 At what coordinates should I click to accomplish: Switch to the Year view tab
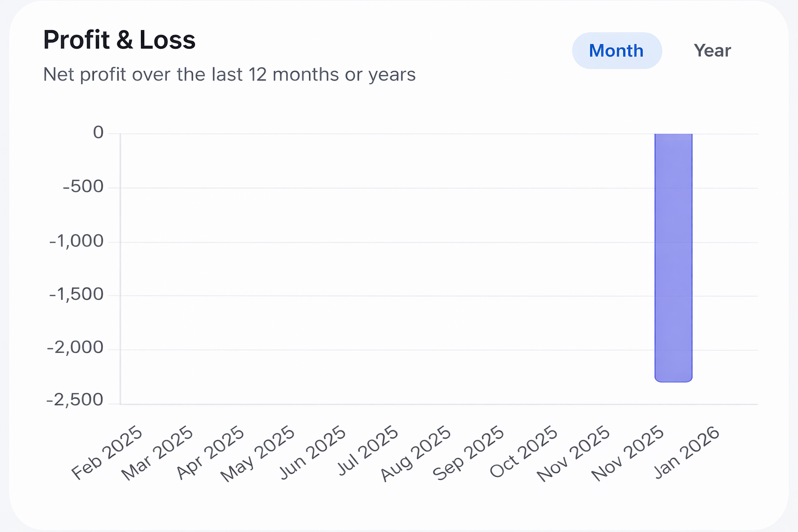pyautogui.click(x=712, y=51)
